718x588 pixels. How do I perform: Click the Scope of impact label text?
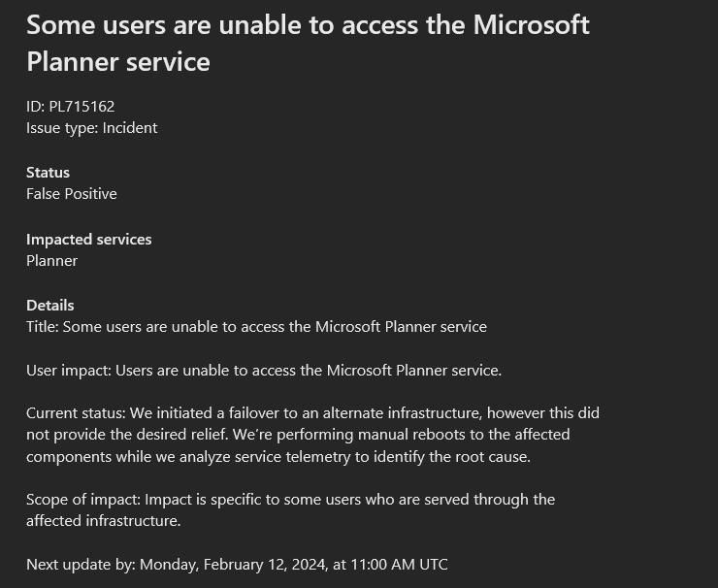(83, 499)
